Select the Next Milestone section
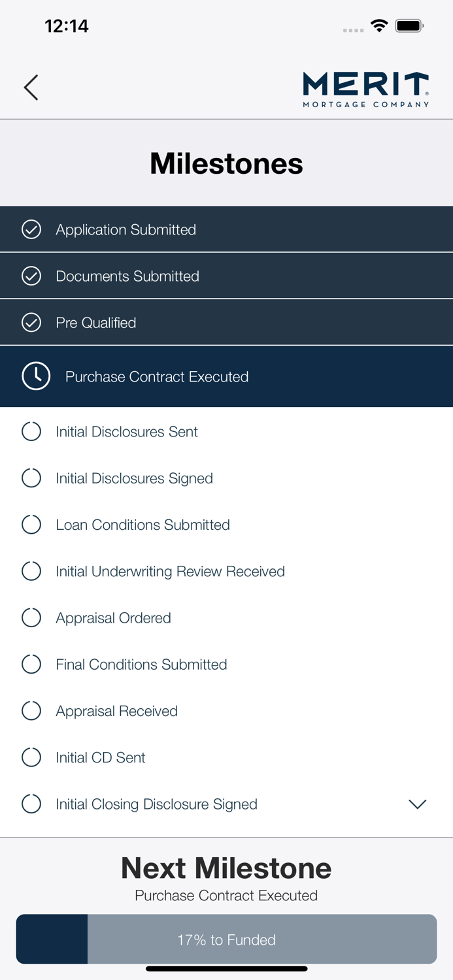Screen dimensions: 453x980 226,868
